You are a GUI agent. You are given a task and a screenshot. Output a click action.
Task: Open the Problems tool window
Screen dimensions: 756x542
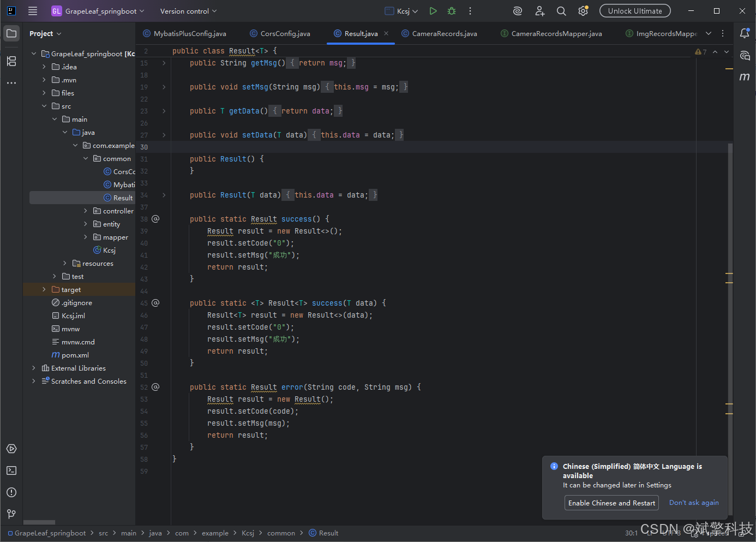tap(11, 492)
